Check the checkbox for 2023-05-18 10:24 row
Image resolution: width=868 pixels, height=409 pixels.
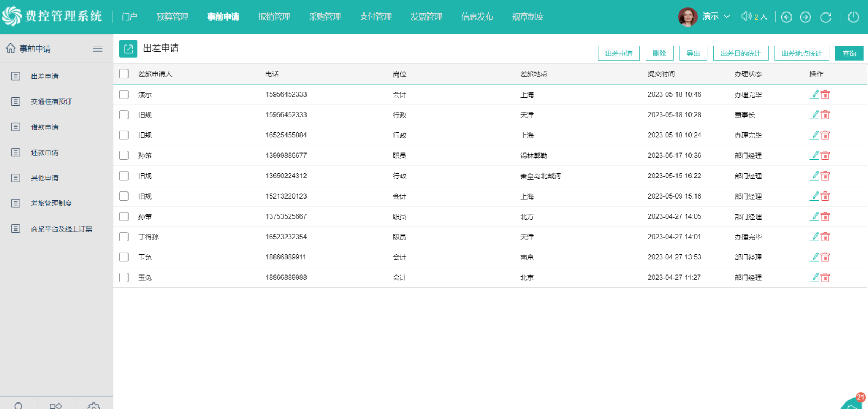point(124,135)
